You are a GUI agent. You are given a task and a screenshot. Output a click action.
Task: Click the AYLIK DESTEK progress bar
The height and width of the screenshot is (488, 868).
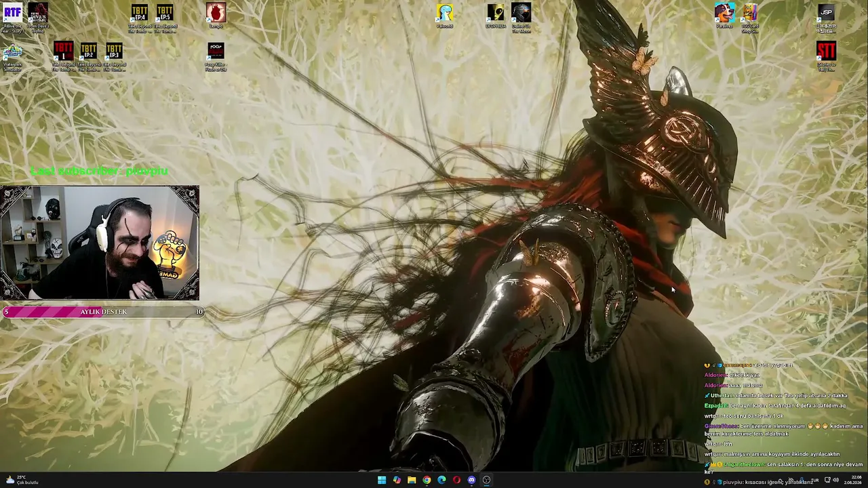(x=103, y=312)
